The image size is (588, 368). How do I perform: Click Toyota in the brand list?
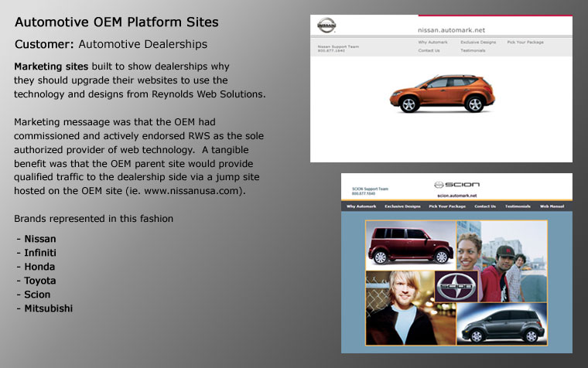(40, 281)
